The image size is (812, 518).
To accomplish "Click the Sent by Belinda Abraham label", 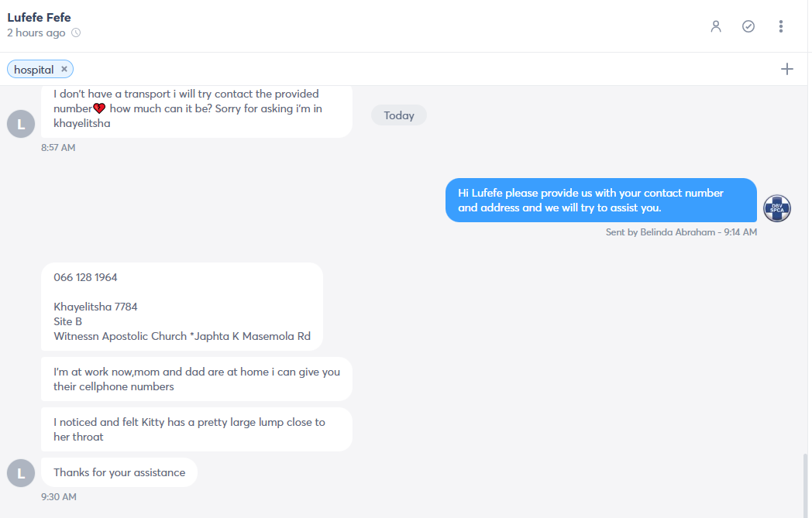I will click(x=681, y=232).
